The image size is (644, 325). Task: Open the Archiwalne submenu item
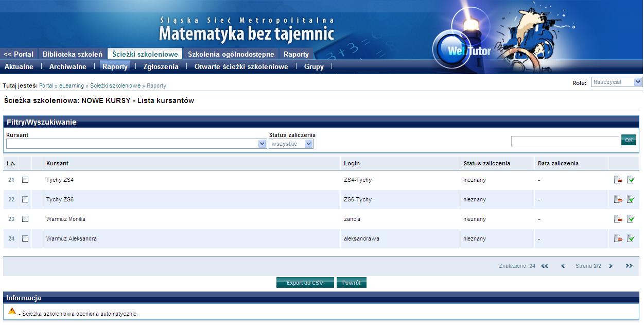68,66
